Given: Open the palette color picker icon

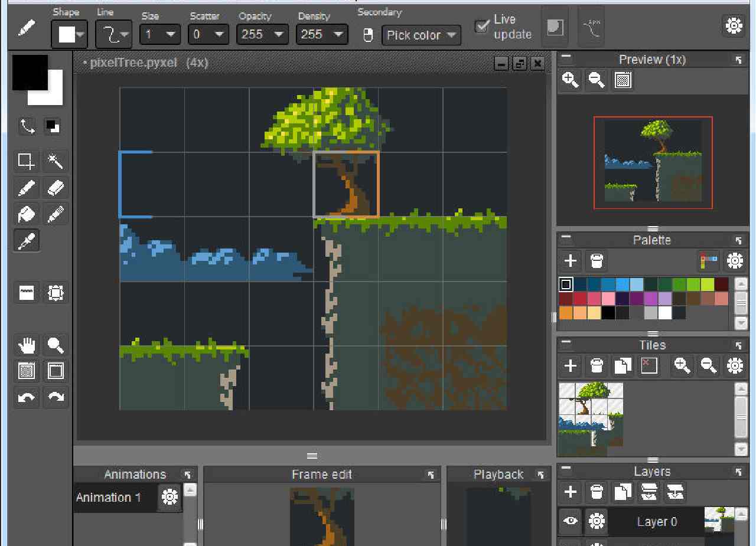Looking at the screenshot, I should click(x=708, y=260).
